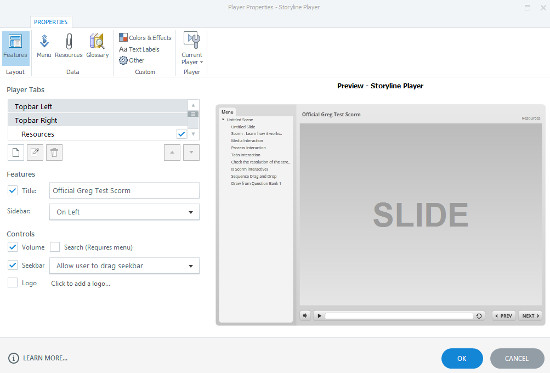This screenshot has height=373, width=550.
Task: Confirm with the OK button
Action: 462,359
